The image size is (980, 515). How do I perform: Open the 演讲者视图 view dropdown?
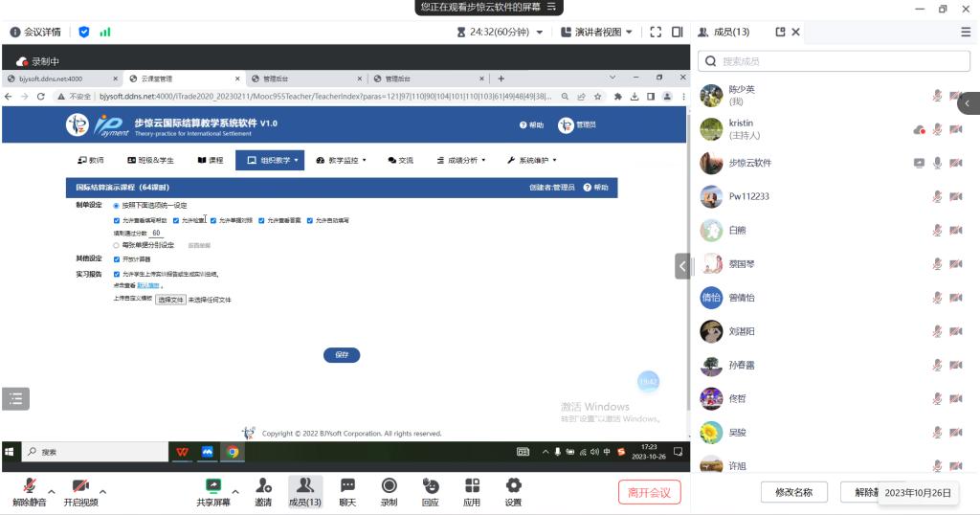pyautogui.click(x=596, y=32)
